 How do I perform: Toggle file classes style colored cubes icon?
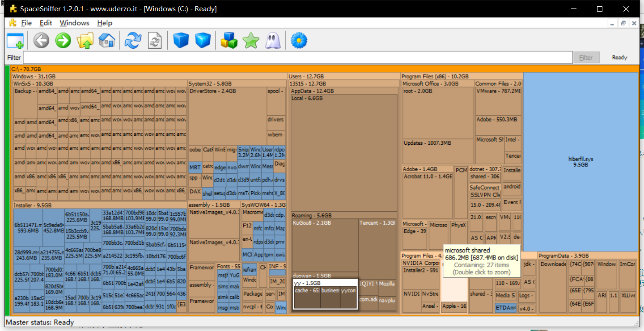point(229,41)
